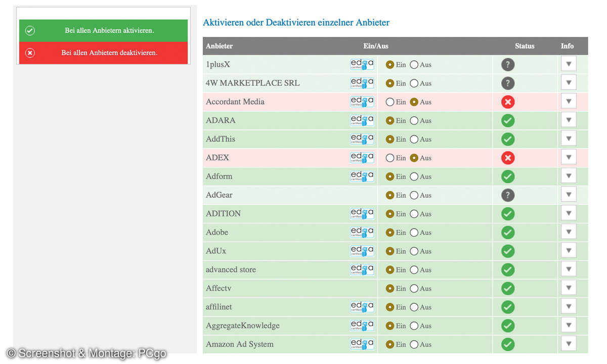Click the edaa certified logo for Amazon Ad System

point(362,344)
